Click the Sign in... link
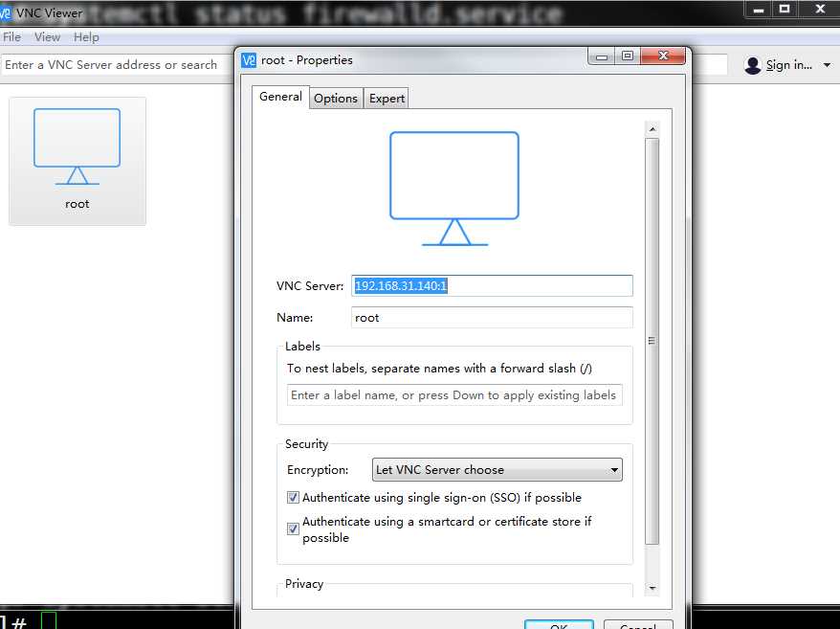 tap(788, 65)
